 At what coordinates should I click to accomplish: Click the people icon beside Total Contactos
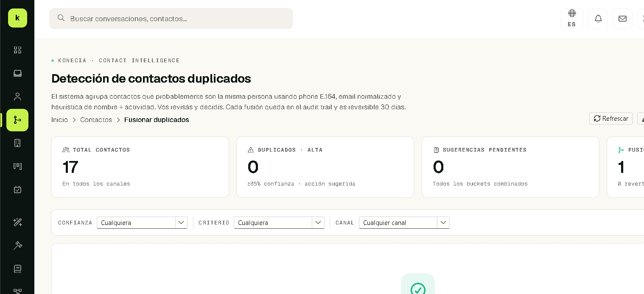click(66, 150)
